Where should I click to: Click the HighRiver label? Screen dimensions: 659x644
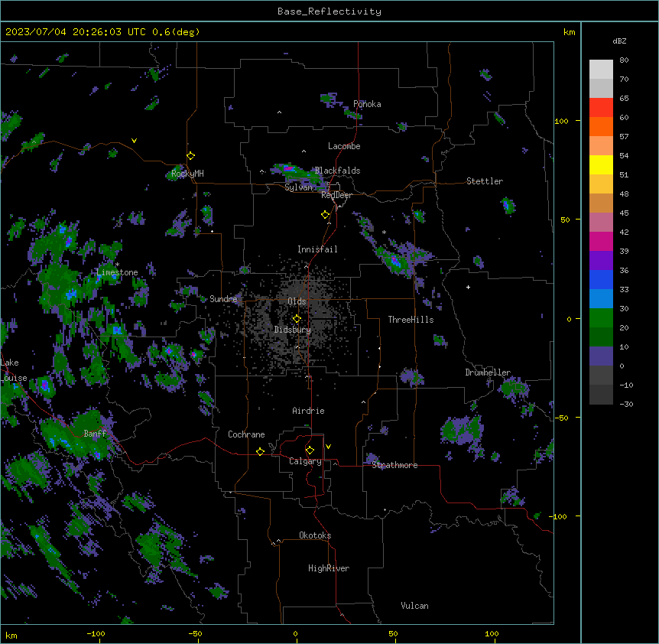pos(329,568)
